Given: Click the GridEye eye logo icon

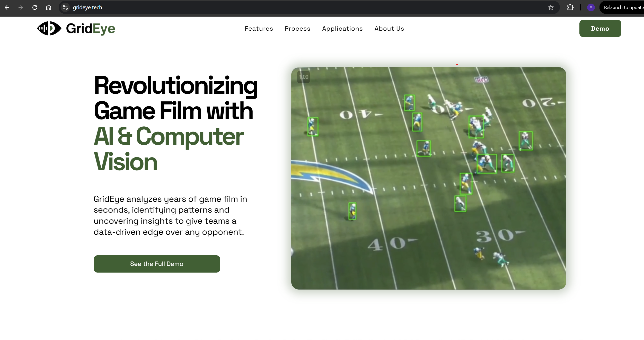Looking at the screenshot, I should point(49,28).
